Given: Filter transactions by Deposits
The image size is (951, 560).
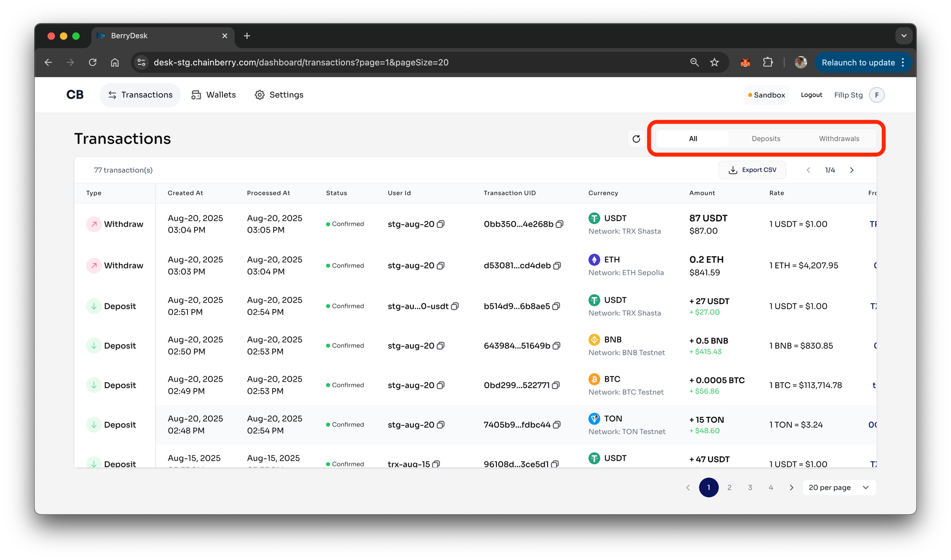Looking at the screenshot, I should [766, 139].
